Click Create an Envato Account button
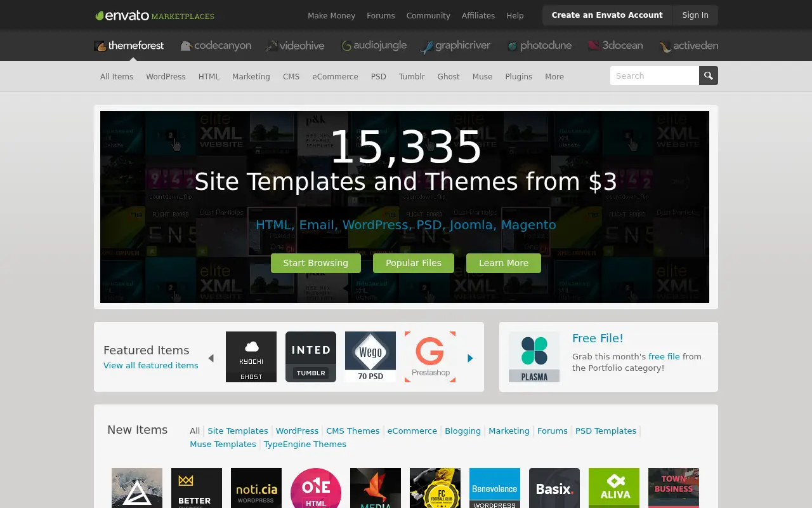The width and height of the screenshot is (812, 508). [607, 15]
